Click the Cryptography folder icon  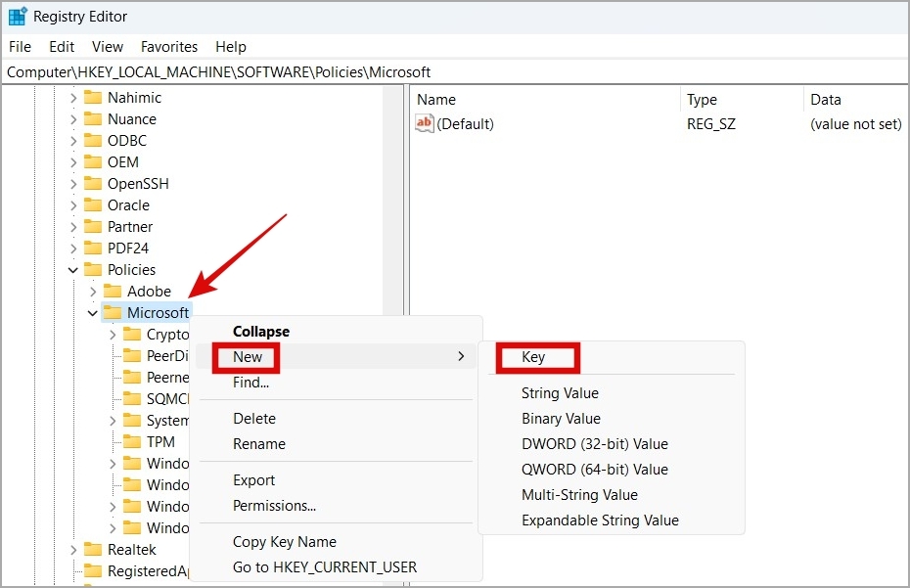click(132, 334)
